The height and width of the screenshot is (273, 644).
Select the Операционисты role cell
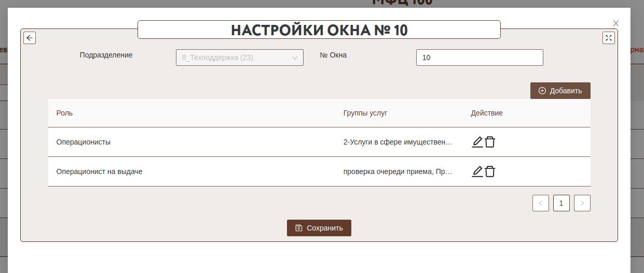pyautogui.click(x=83, y=142)
